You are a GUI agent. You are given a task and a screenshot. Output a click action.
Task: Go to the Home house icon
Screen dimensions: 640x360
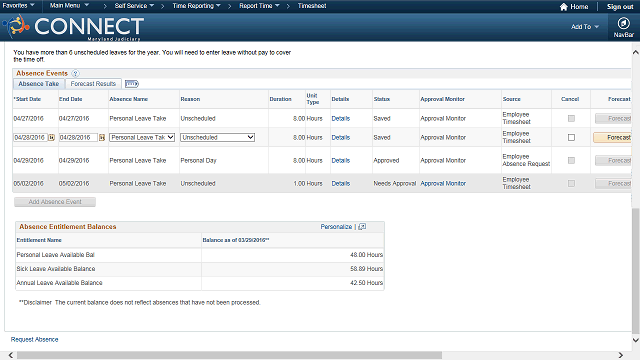pos(564,7)
